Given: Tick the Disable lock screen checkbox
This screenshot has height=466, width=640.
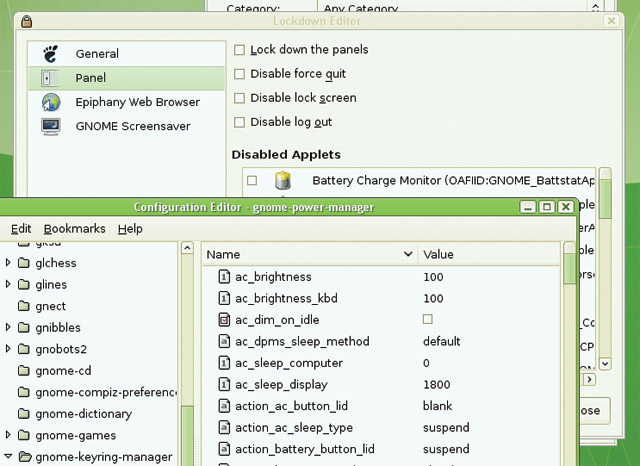Looking at the screenshot, I should 239,98.
